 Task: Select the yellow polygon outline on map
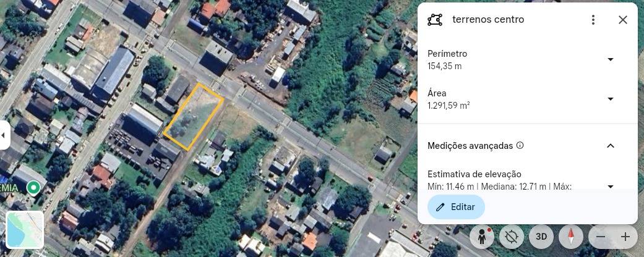[x=194, y=117]
